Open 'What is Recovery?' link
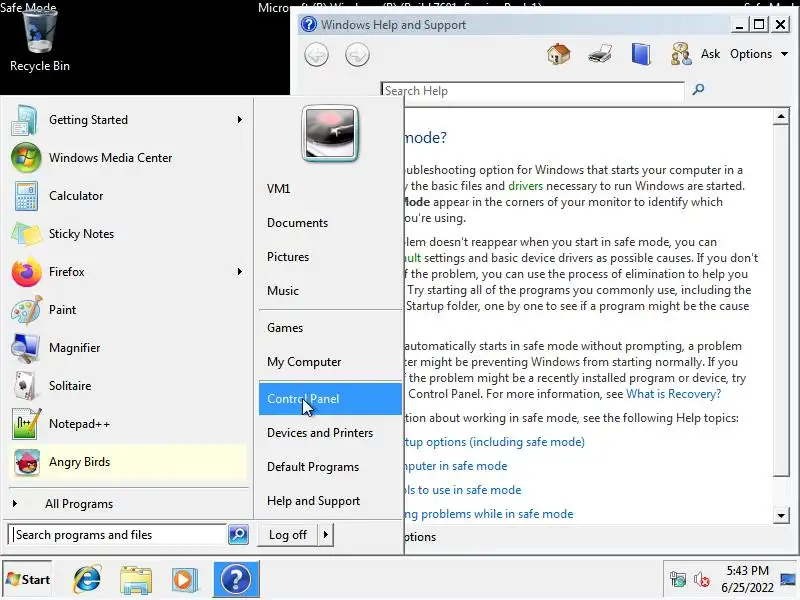800x600 pixels. pyautogui.click(x=673, y=394)
